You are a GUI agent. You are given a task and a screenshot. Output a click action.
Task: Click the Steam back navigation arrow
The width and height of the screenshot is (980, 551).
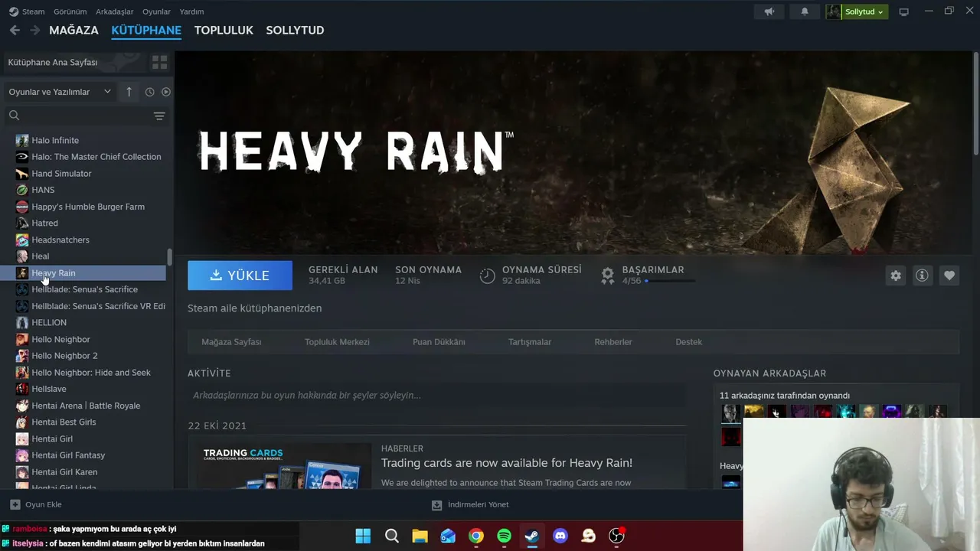coord(15,30)
